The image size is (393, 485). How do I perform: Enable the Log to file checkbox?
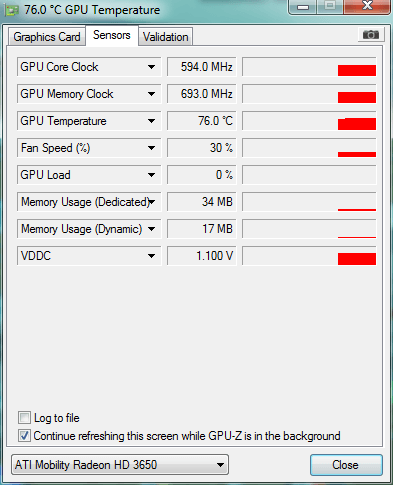click(24, 417)
